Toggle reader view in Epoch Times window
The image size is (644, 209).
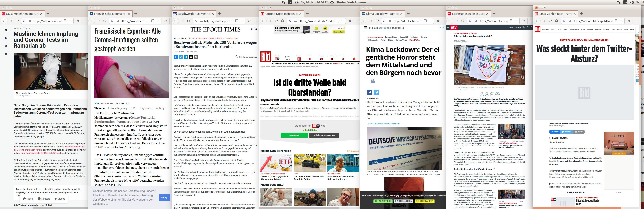pyautogui.click(x=236, y=21)
